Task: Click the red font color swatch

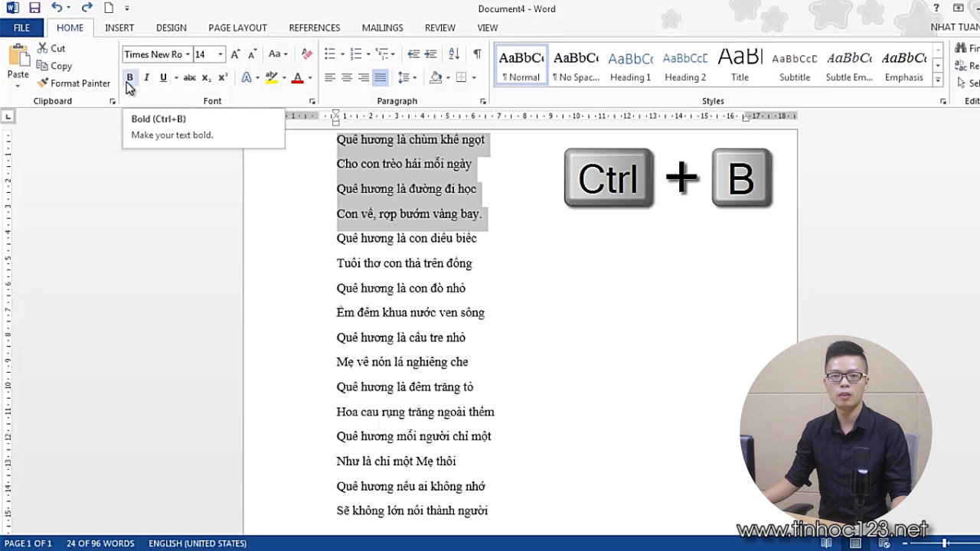Action: pos(298,78)
